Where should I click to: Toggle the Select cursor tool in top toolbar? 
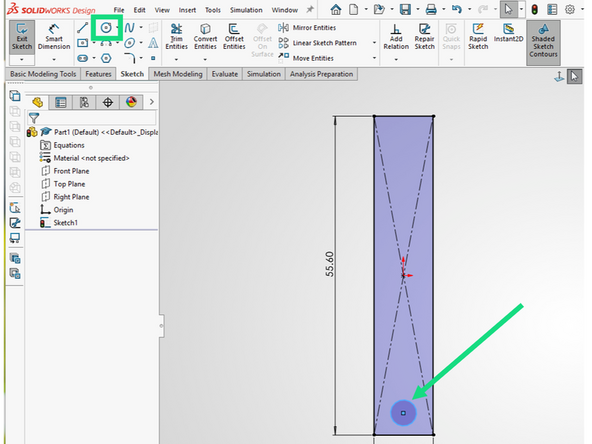coord(509,9)
